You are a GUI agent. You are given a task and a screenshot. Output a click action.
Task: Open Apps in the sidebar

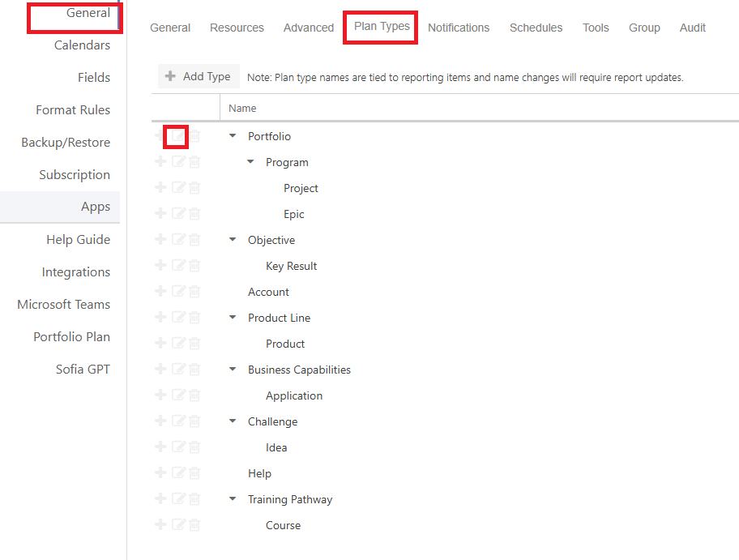[x=95, y=207]
